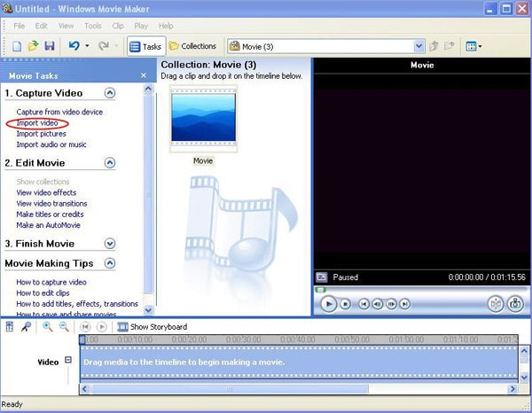The height and width of the screenshot is (413, 532).
Task: Click the Narrate timeline microphone icon
Action: (x=26, y=327)
